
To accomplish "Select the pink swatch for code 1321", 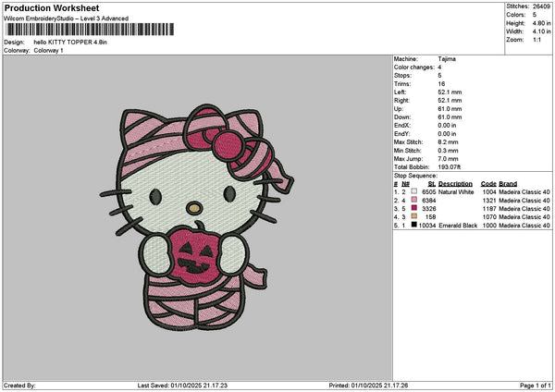I will [x=413, y=200].
